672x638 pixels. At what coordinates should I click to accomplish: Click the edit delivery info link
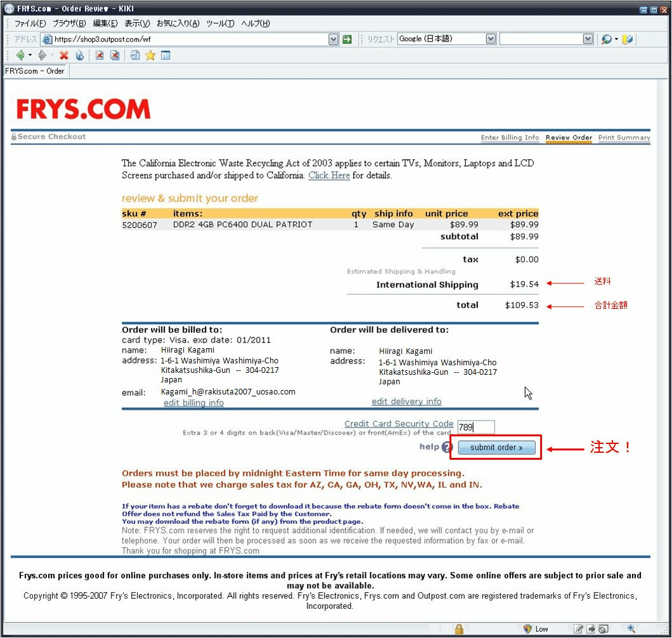406,401
